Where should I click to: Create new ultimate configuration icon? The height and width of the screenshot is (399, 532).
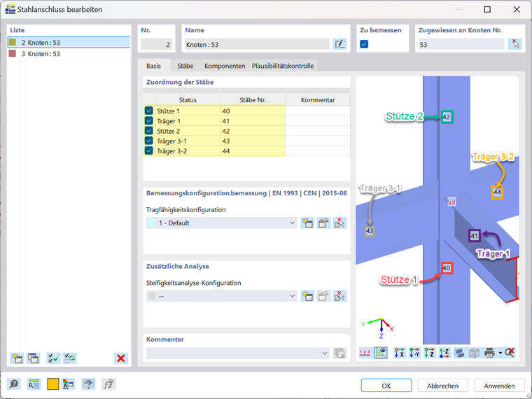pyautogui.click(x=307, y=223)
